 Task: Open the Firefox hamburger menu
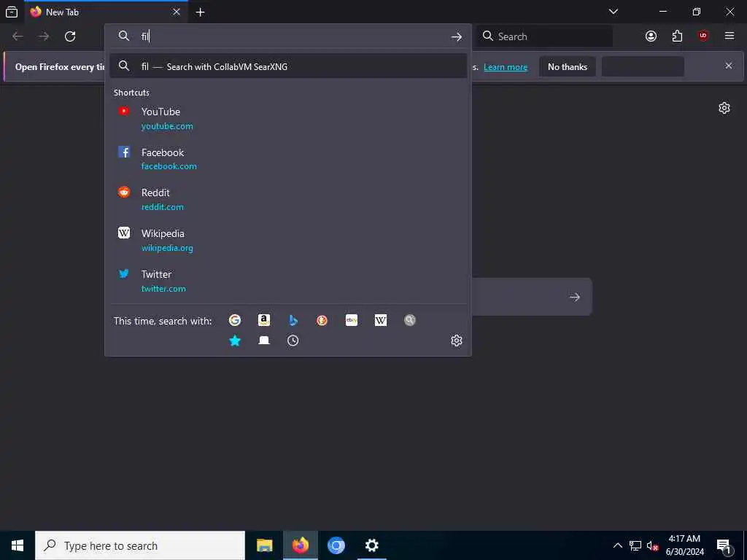tap(729, 36)
